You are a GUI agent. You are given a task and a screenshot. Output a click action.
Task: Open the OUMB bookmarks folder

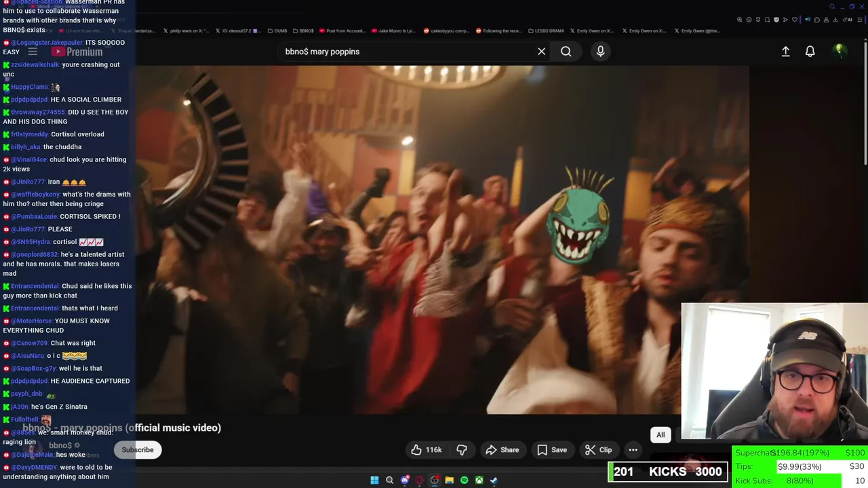(x=277, y=30)
